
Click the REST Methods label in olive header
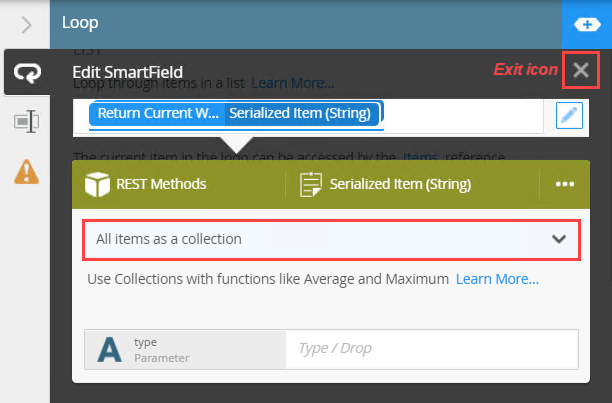click(x=162, y=184)
